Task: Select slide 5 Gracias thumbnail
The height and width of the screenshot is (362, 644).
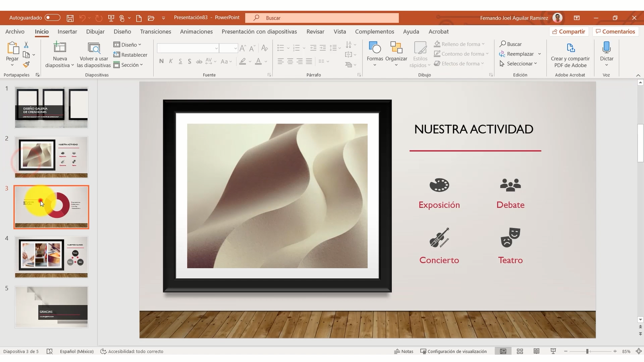Action: tap(51, 307)
